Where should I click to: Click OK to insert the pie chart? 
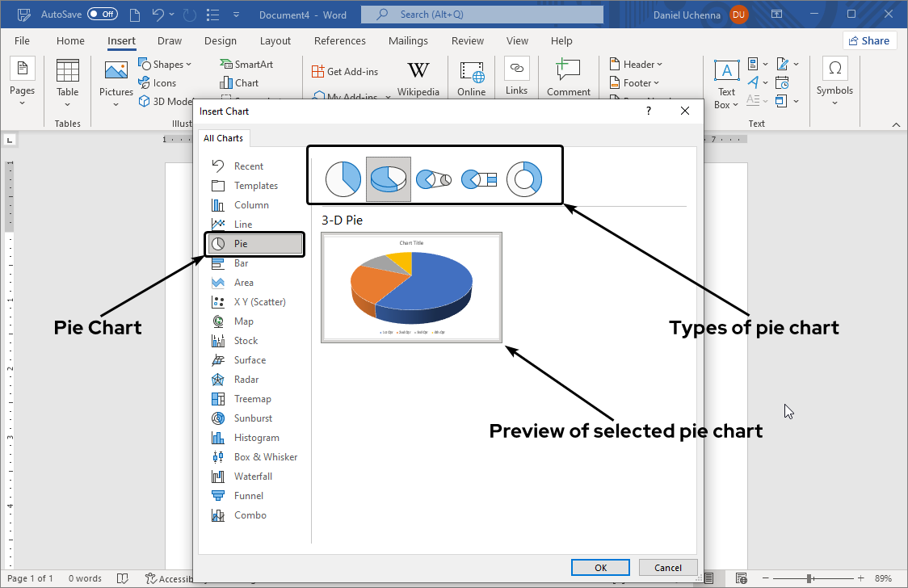(600, 567)
